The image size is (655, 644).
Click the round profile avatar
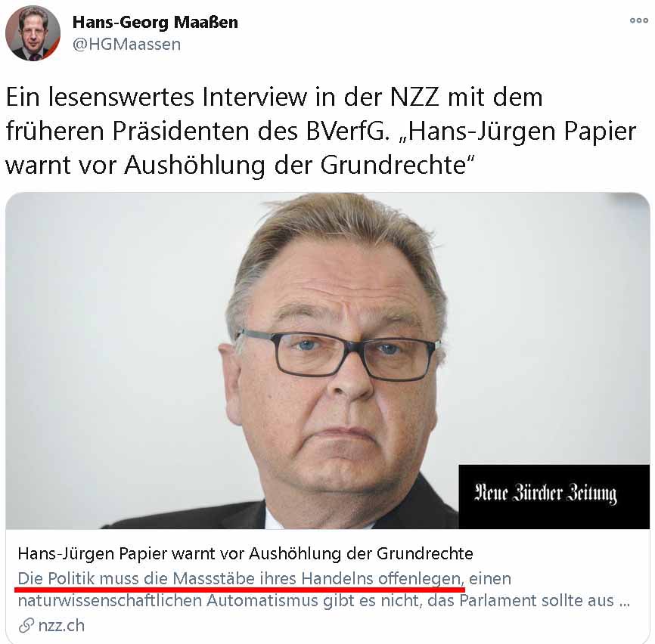(33, 33)
